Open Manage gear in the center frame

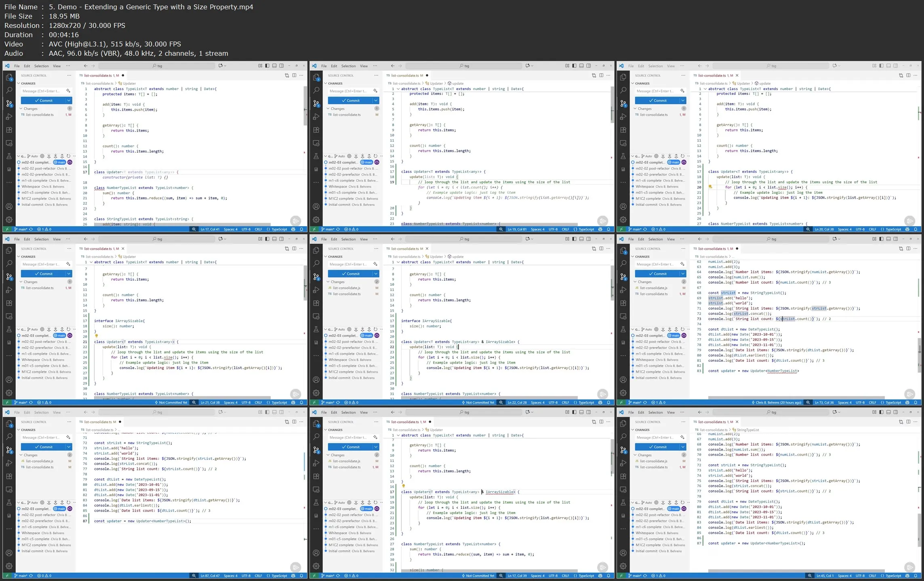(316, 393)
